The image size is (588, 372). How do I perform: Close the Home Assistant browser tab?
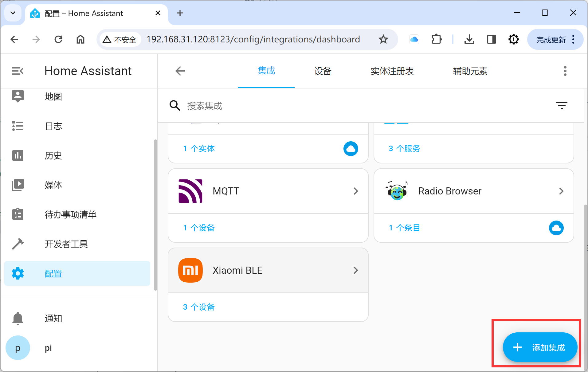158,13
